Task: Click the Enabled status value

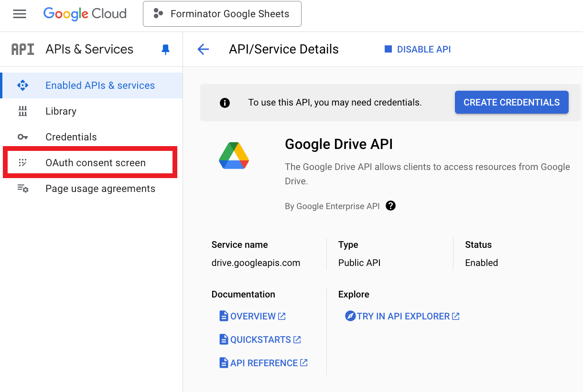Action: click(x=481, y=263)
